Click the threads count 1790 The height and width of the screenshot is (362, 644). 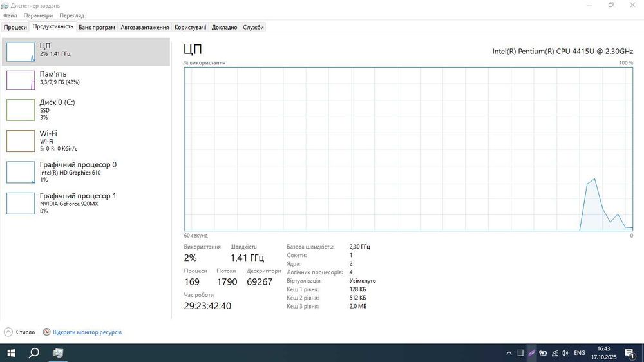(227, 282)
